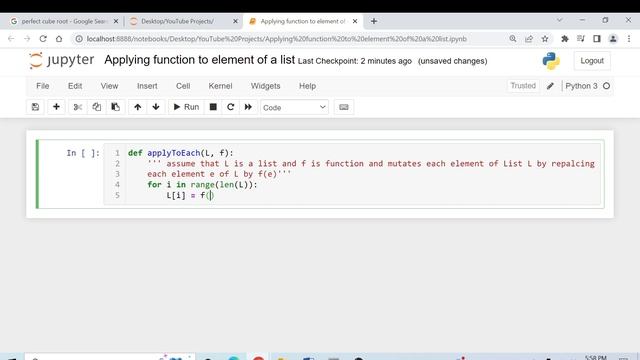Image resolution: width=640 pixels, height=360 pixels.
Task: Rename notebook title Applying function to element of a list
Action: click(x=199, y=60)
